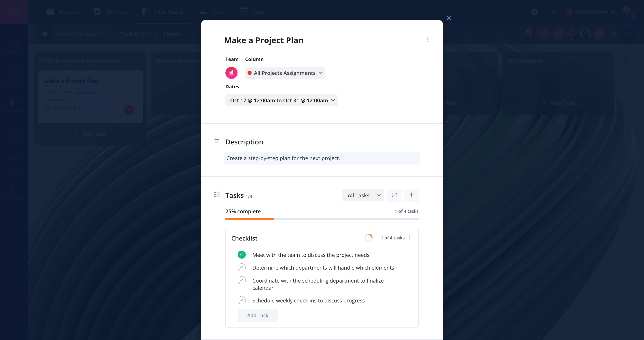Screen dimensions: 644x340
Task: Check 'Schedule weekly check-ins to discuss progress'
Action: click(241, 300)
